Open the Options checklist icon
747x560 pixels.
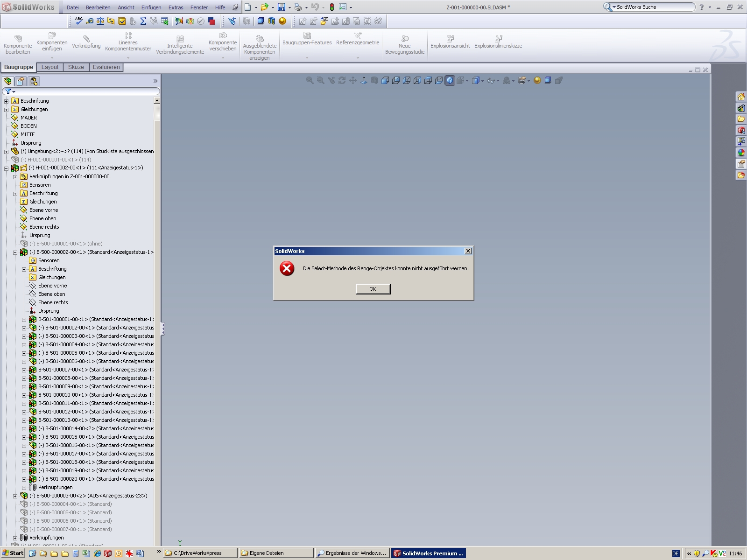(x=343, y=7)
